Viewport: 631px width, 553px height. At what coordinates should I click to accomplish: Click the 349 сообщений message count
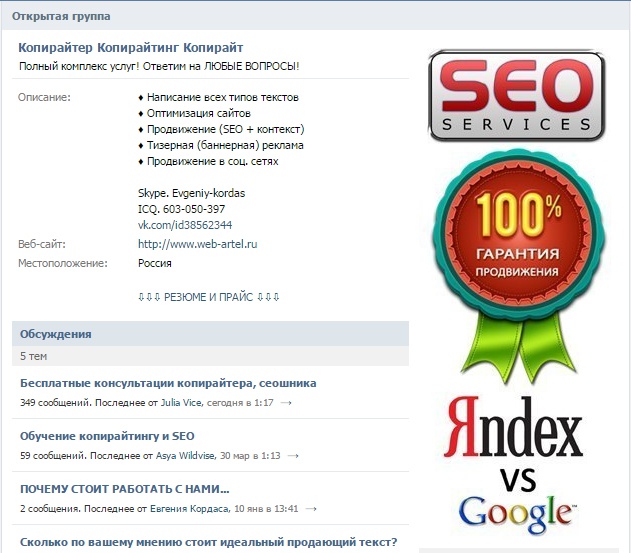(56, 402)
